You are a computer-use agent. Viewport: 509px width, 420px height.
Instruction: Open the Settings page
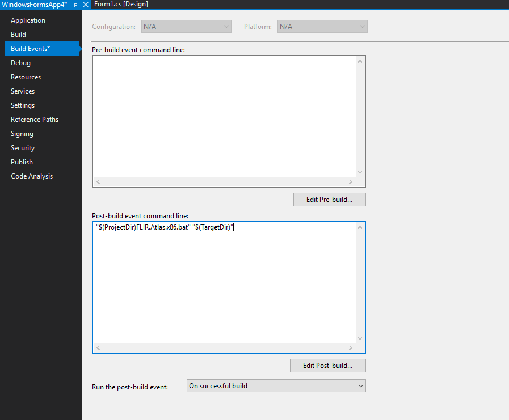(23, 105)
